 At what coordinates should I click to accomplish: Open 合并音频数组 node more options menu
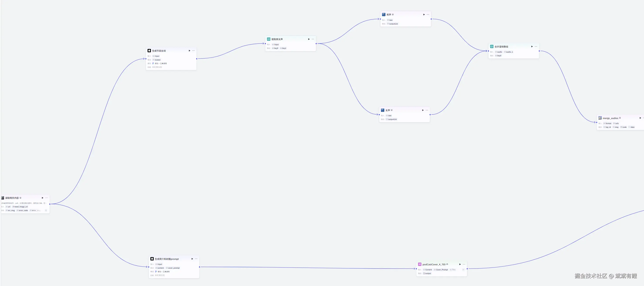536,46
